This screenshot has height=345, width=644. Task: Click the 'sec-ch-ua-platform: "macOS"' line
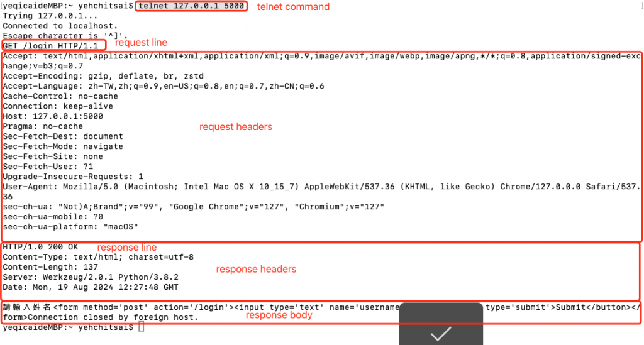click(70, 227)
